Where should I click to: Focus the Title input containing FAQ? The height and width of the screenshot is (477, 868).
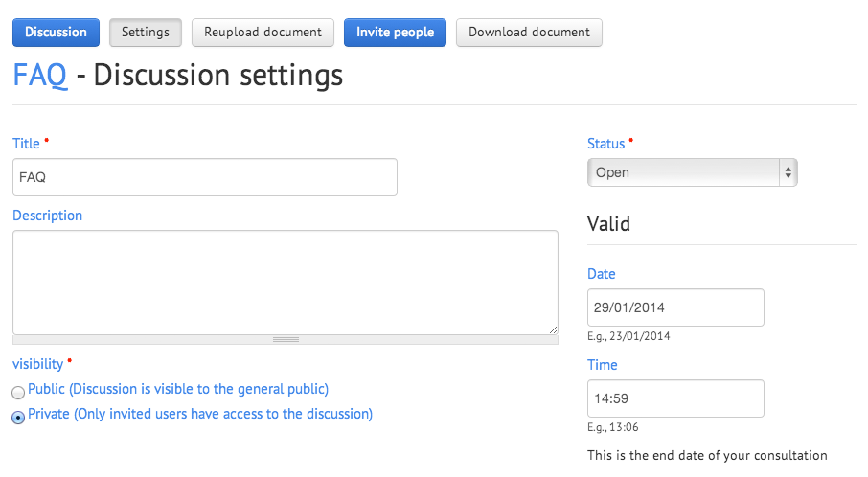(205, 177)
